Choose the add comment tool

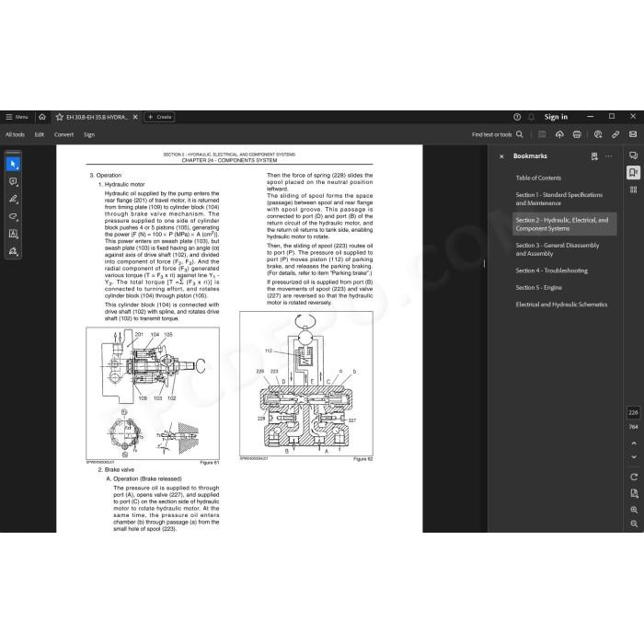[x=13, y=181]
